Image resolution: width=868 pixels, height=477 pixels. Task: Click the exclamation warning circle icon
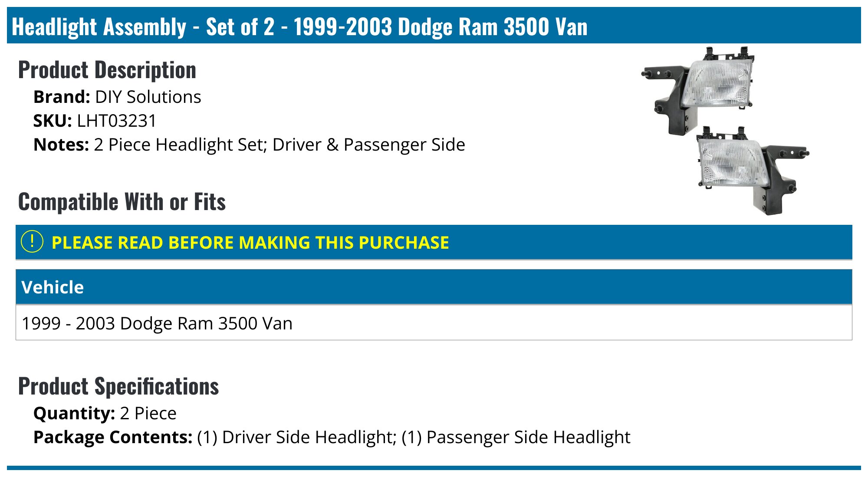point(32,242)
